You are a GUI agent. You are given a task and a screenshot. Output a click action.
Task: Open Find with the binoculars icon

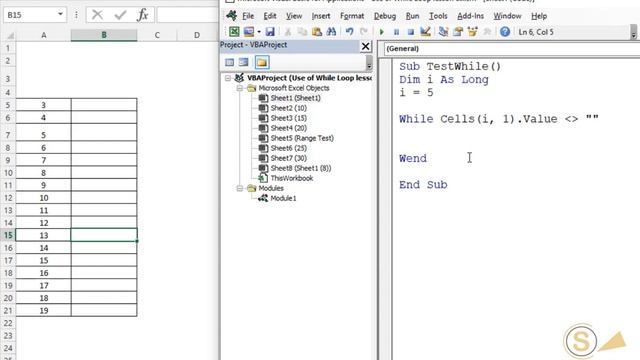[331, 31]
